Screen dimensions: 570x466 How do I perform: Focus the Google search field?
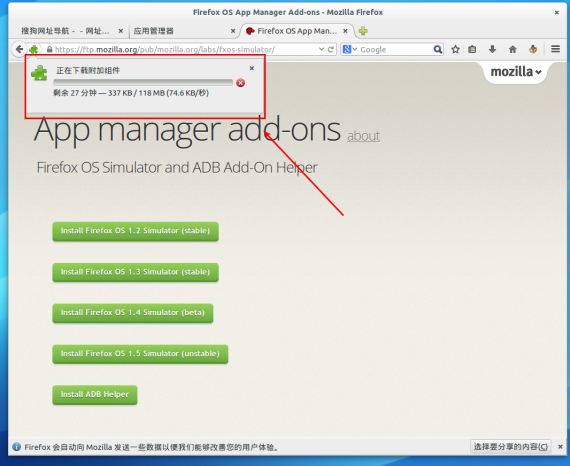(396, 49)
